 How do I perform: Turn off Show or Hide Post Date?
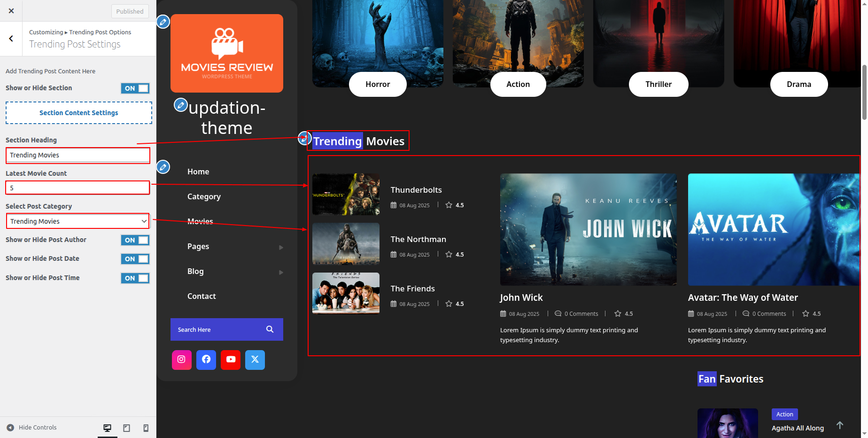tap(135, 259)
